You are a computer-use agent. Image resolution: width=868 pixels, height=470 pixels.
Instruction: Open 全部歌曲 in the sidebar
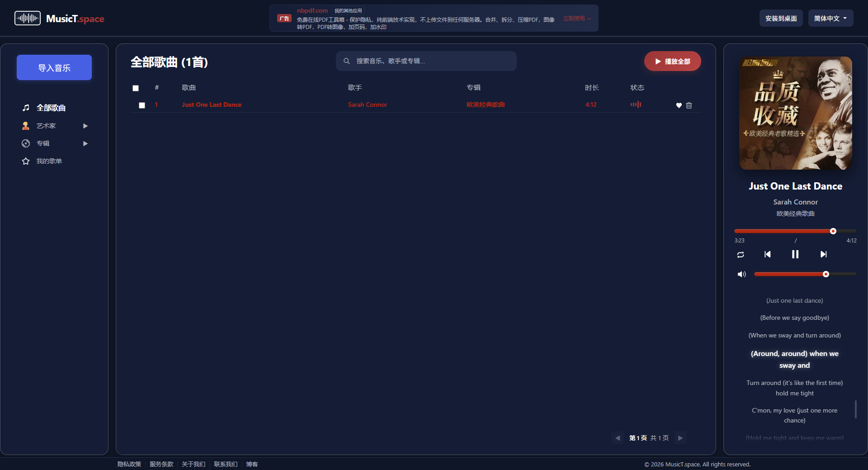pos(51,108)
